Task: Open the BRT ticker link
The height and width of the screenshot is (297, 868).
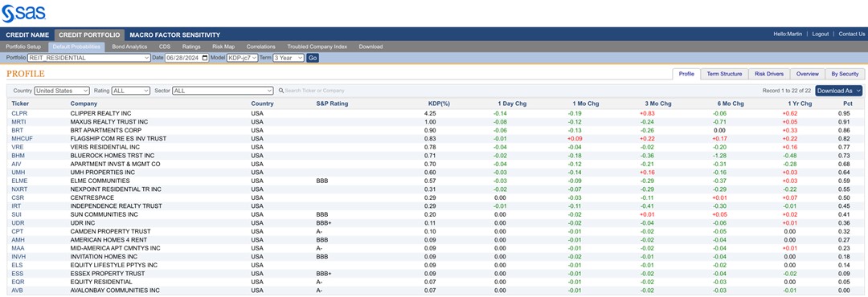Action: [x=17, y=130]
